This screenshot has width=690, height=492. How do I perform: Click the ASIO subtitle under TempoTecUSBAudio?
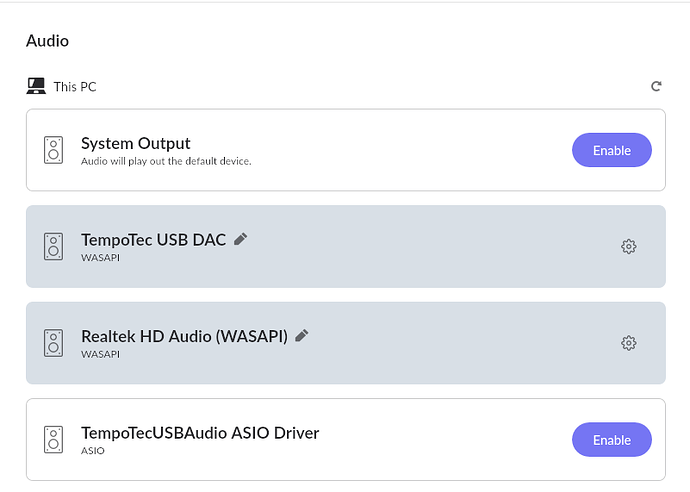click(93, 451)
